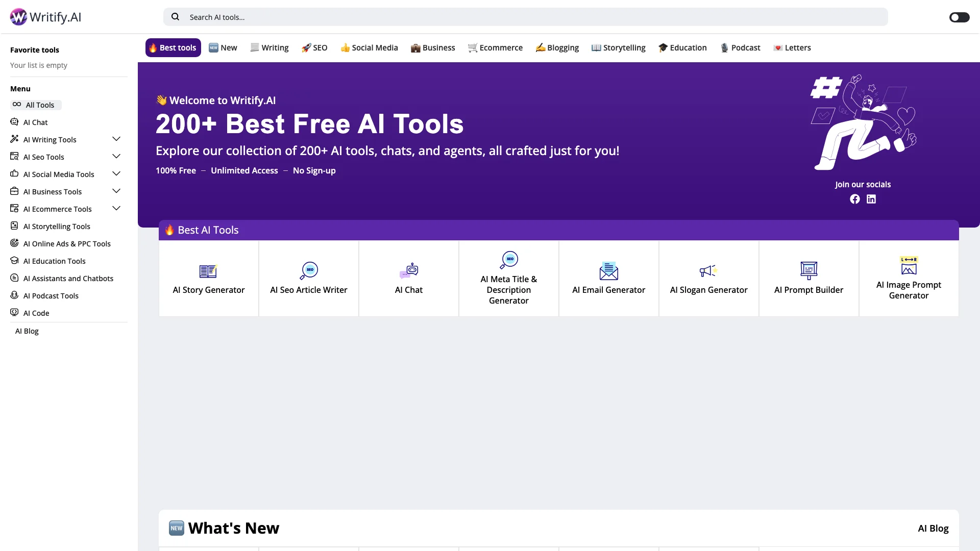Open the AI Storytelling Tools link
The width and height of the screenshot is (980, 551).
pyautogui.click(x=57, y=226)
